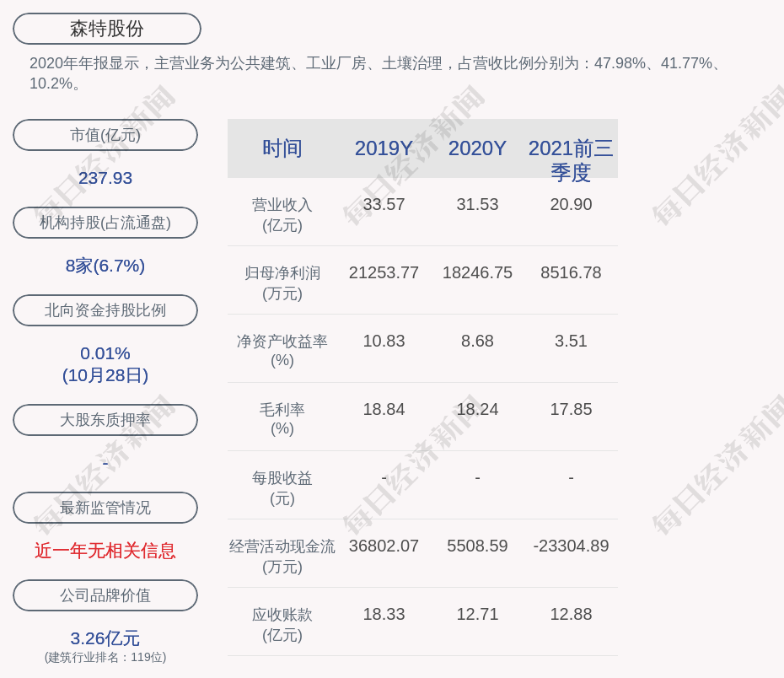Image resolution: width=784 pixels, height=678 pixels.
Task: Click the 3.26亿元 brand value
Action: coord(105,638)
